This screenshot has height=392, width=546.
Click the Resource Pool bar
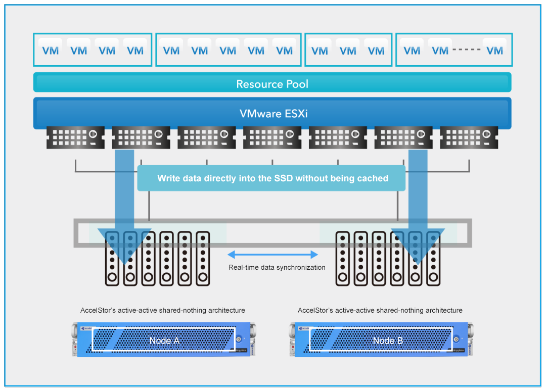pos(272,83)
